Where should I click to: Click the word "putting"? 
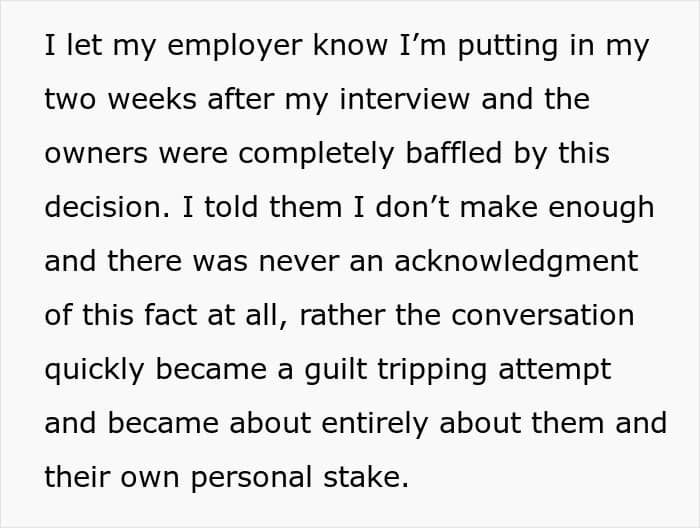click(x=508, y=46)
